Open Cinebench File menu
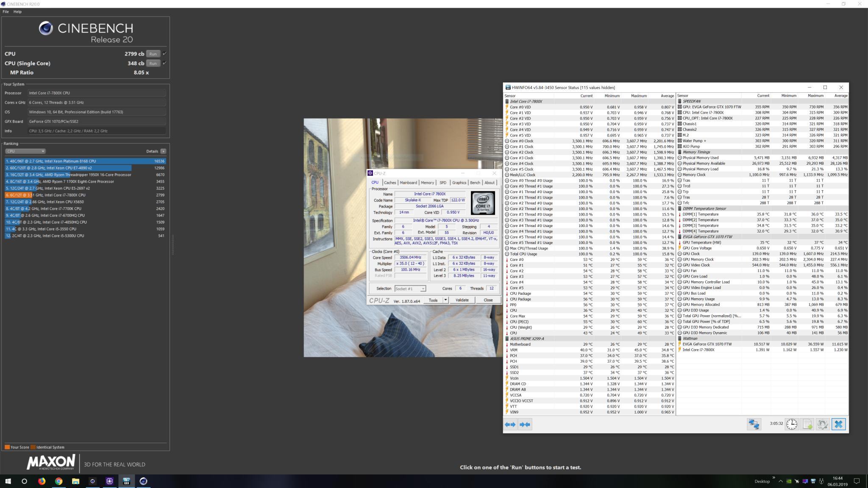 tap(6, 11)
